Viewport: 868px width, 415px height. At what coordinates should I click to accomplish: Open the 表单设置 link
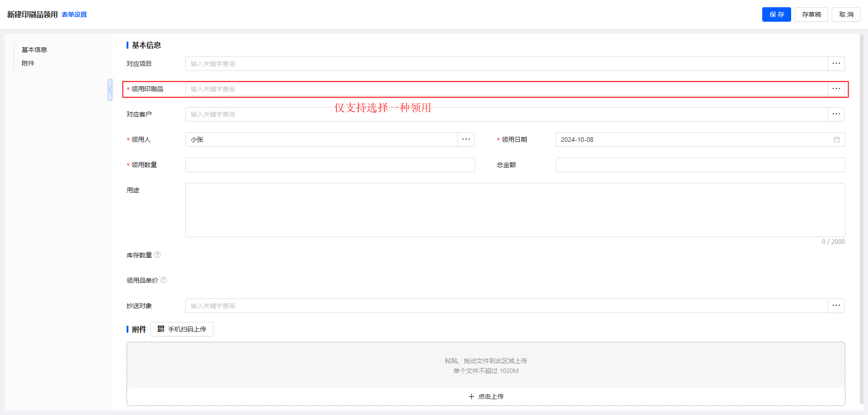(x=74, y=14)
